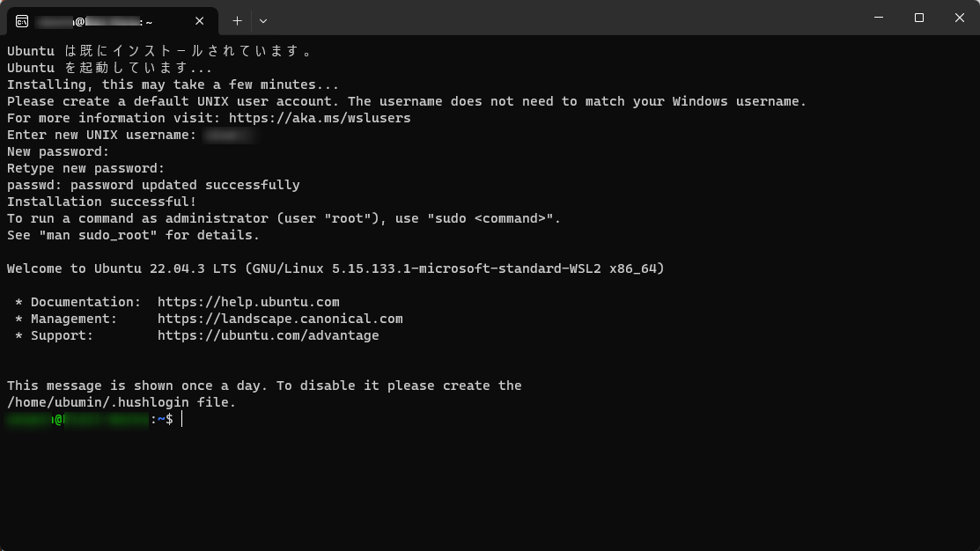Click the terminal icon in the tab
Viewport: 980px width, 551px height.
22,21
